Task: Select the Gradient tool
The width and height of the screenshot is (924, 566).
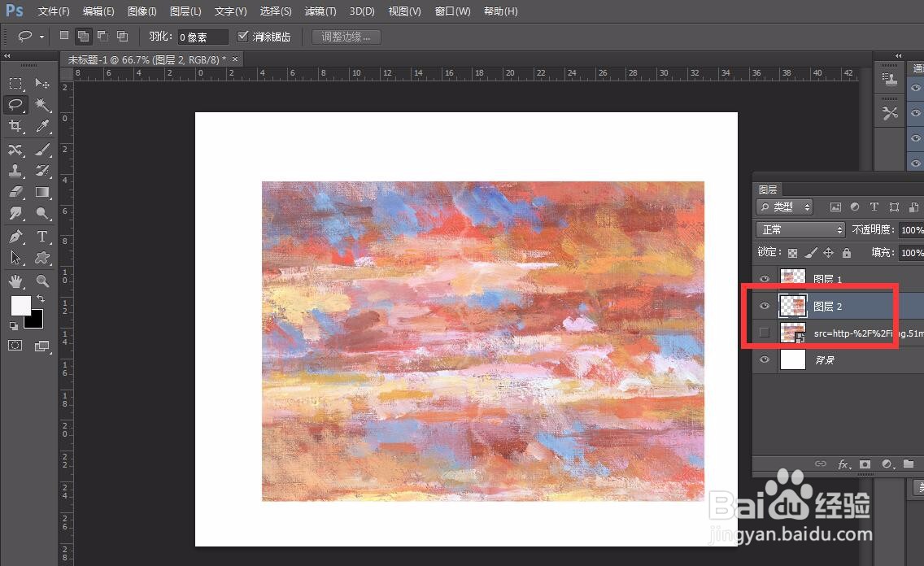Action: pos(41,192)
